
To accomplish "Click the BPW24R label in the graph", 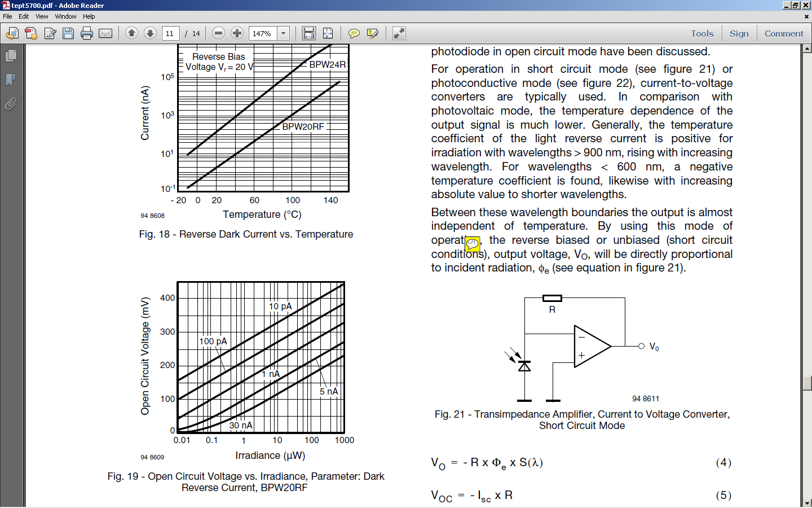I will click(x=328, y=64).
